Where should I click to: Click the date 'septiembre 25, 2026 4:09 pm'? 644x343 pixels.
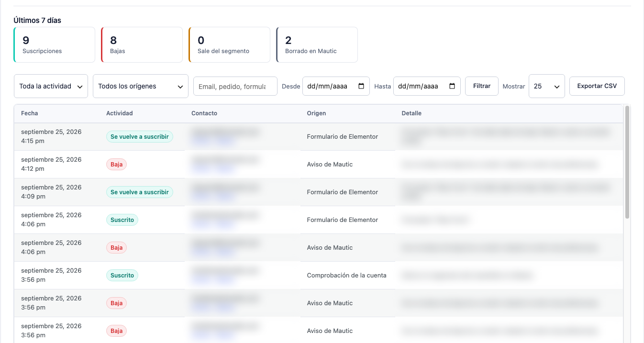pos(51,192)
